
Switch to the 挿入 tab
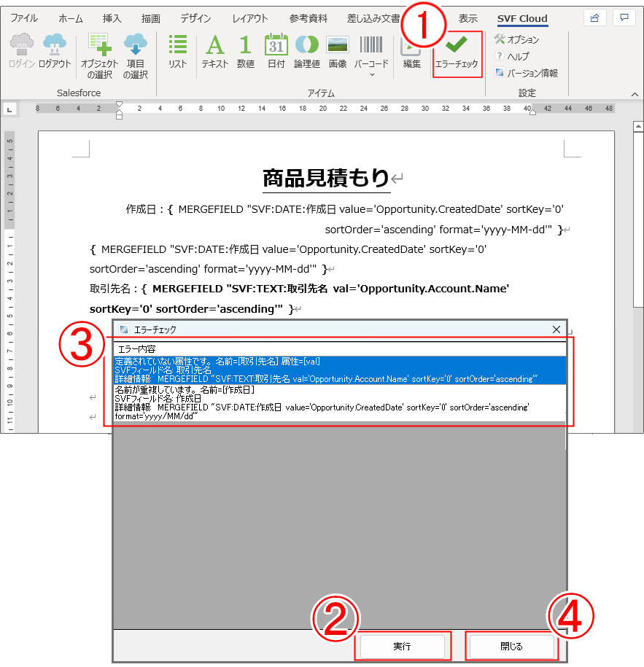pyautogui.click(x=112, y=18)
